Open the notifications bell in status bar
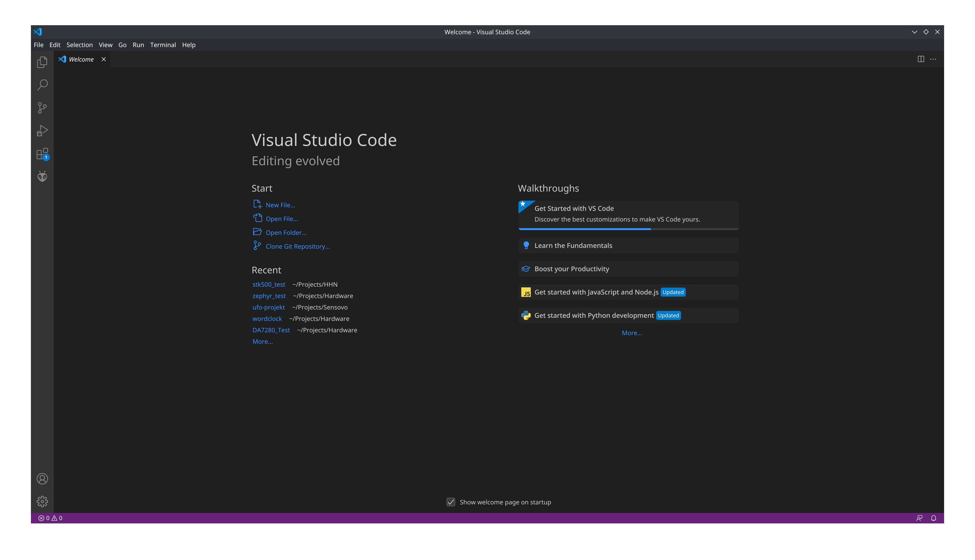975x560 pixels. (x=933, y=518)
